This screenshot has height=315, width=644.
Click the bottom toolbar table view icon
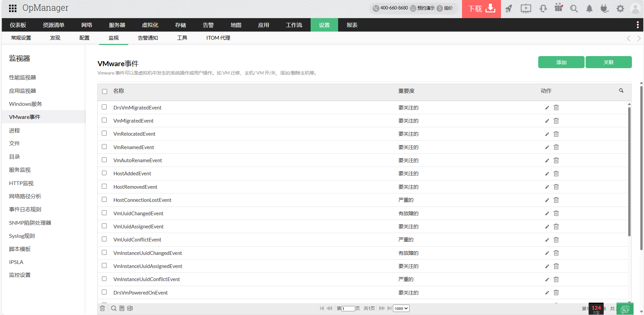point(122,308)
